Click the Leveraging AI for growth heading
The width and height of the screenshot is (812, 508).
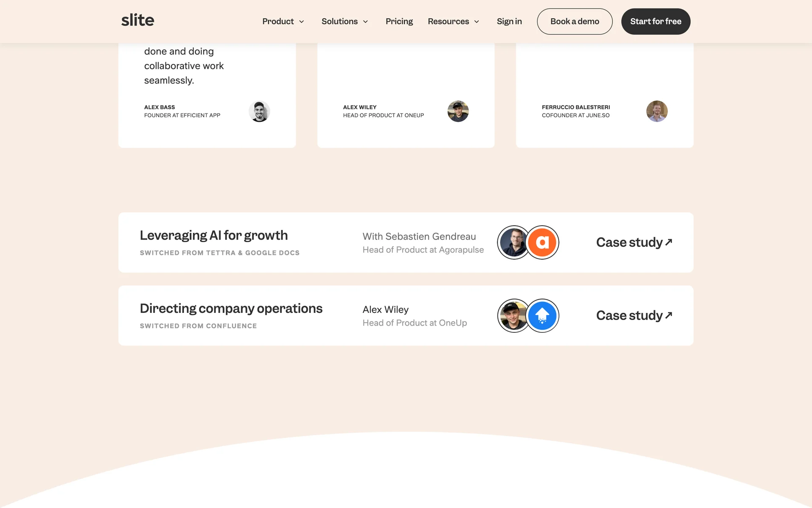[x=214, y=235]
